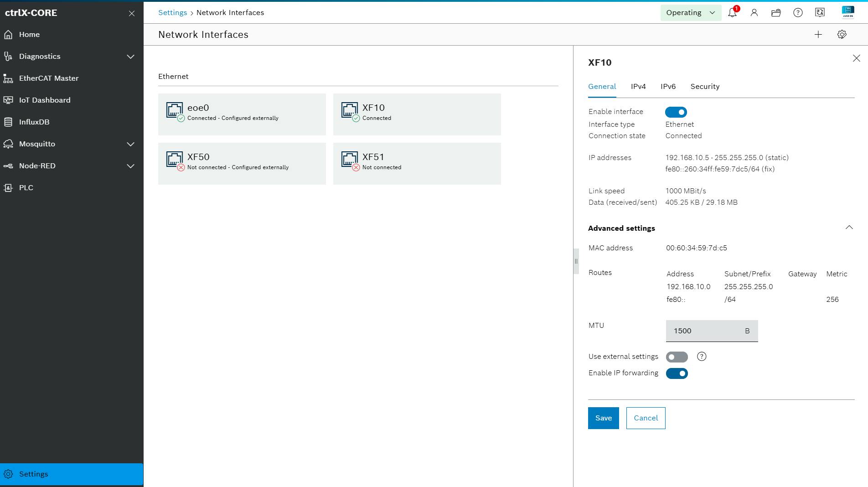Viewport: 868px width, 487px height.
Task: Click the IPv6 address fe80::260:34ff text
Action: (720, 169)
